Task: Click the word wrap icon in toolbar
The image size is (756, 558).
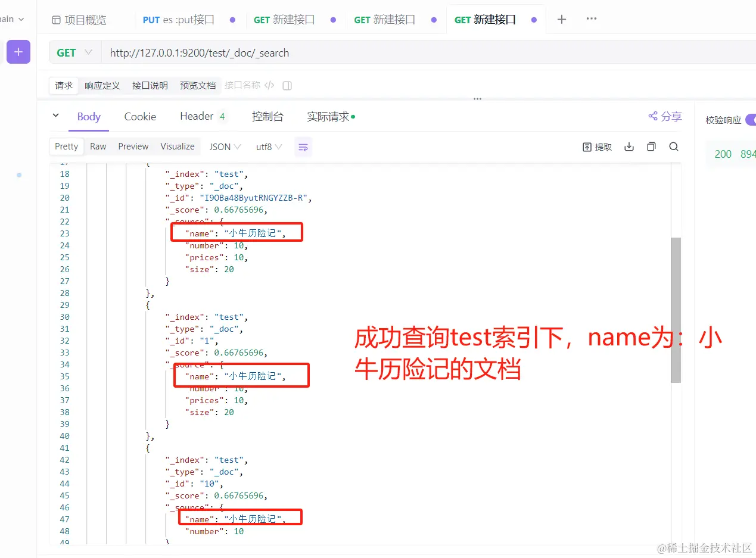Action: point(303,146)
